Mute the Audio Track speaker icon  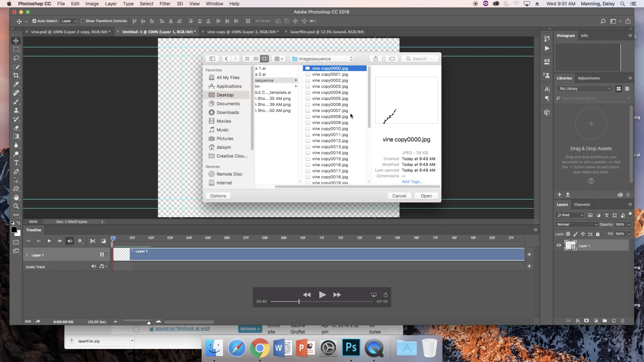pyautogui.click(x=94, y=266)
